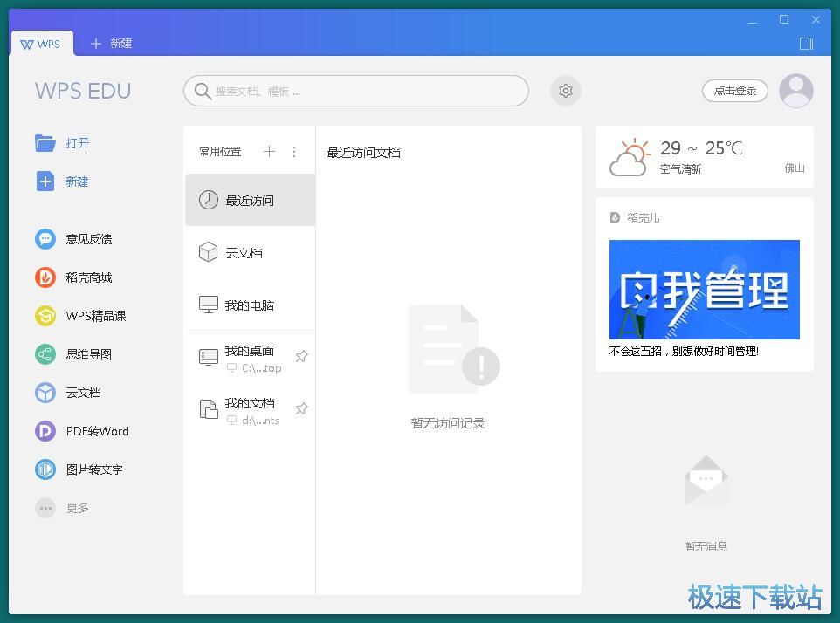
Task: Click the weather cloud-sun icon
Action: tap(630, 157)
